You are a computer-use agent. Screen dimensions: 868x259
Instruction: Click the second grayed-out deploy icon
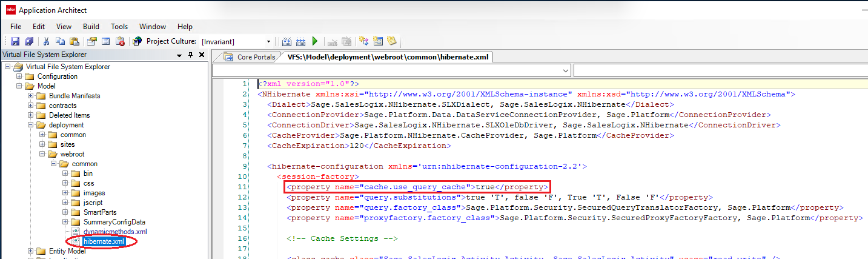point(346,41)
